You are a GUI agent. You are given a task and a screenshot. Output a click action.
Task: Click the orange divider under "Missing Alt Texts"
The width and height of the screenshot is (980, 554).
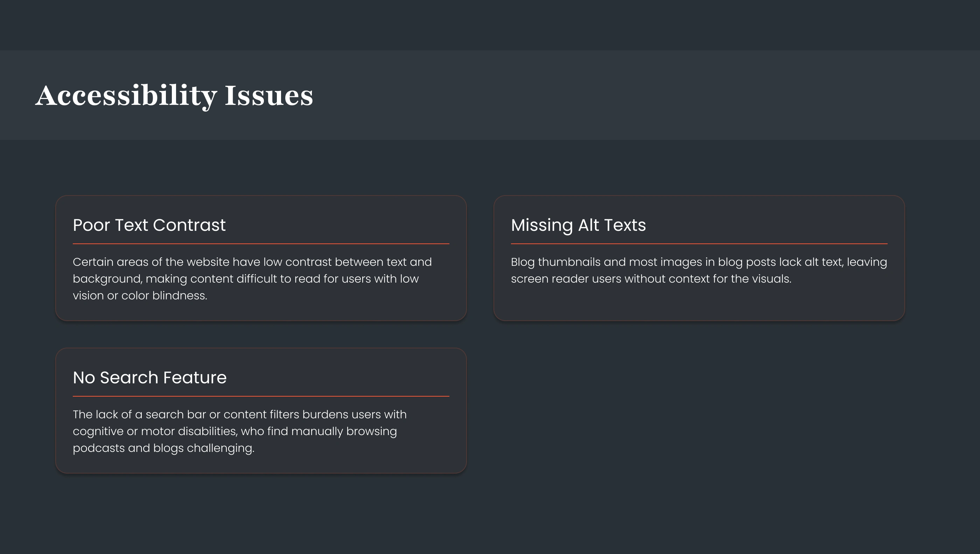[699, 243]
